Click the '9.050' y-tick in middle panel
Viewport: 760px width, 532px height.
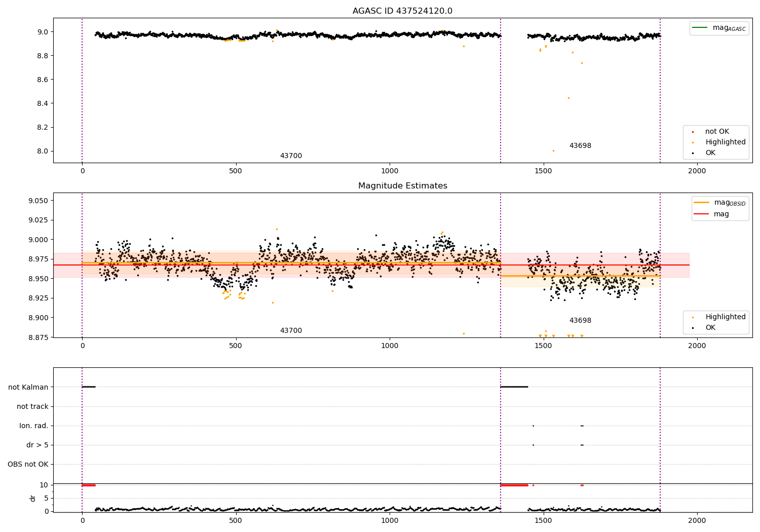(38, 201)
